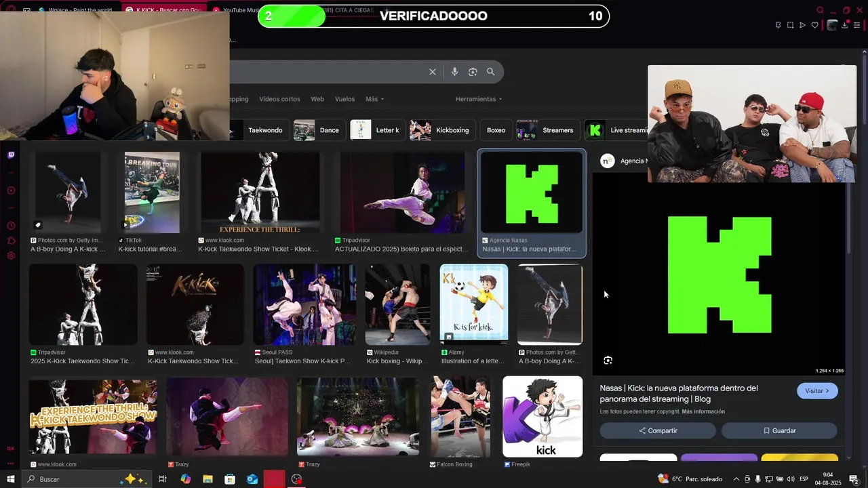The width and height of the screenshot is (868, 488).
Task: Select the Agencia Nasas green Kick logo thumbnail
Action: (x=532, y=194)
